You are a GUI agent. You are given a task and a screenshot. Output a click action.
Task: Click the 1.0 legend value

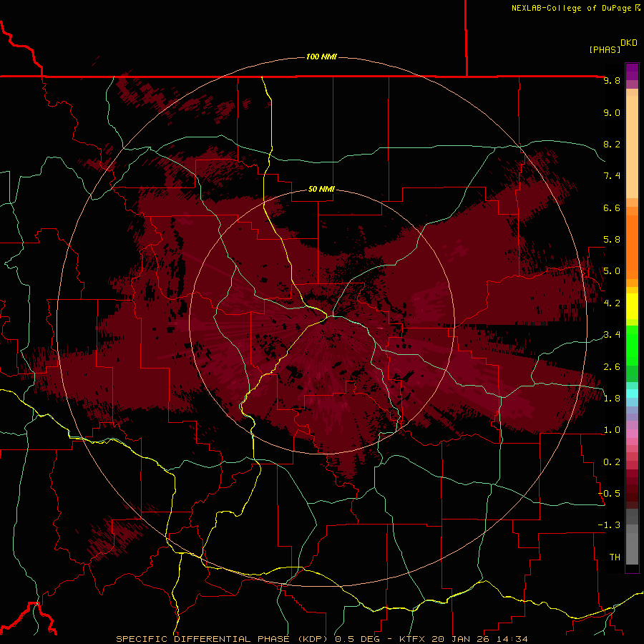(612, 431)
